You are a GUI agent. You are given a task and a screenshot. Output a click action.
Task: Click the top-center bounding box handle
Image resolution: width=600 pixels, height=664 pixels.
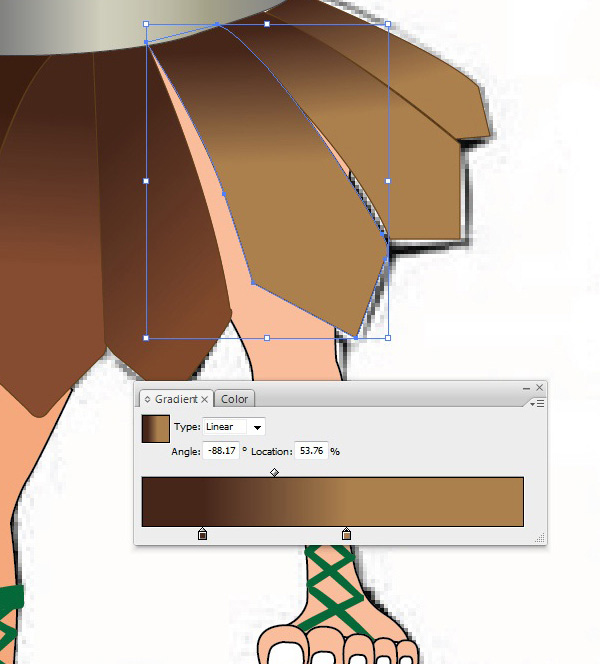(x=267, y=24)
